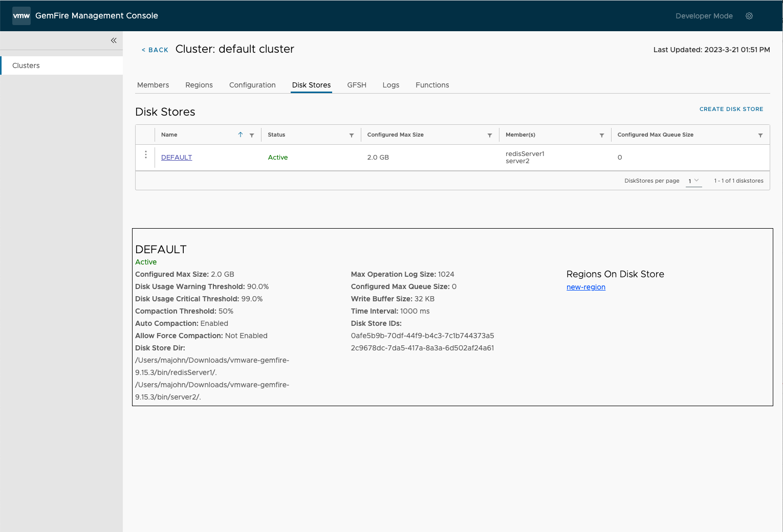
Task: Click Write Buffer Size 32 KB text
Action: [393, 299]
